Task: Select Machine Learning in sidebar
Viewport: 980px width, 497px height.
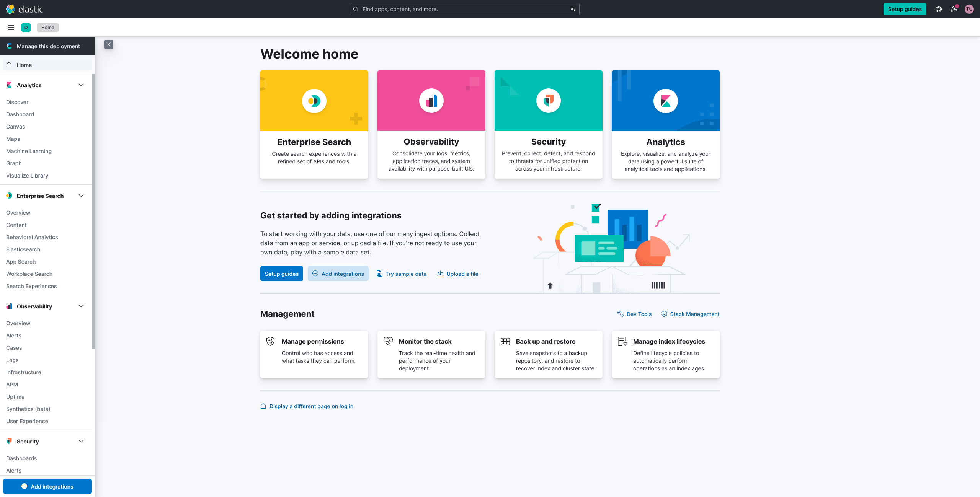Action: 29,151
